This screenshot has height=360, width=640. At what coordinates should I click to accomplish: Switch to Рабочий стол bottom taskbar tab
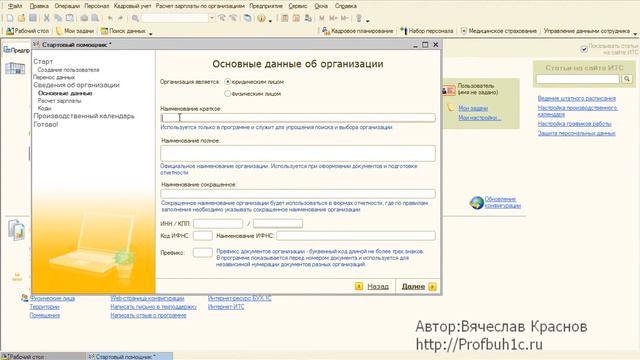point(43,356)
